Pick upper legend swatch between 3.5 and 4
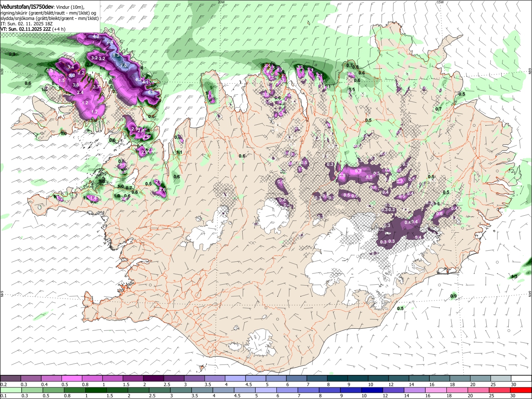 click(x=215, y=379)
